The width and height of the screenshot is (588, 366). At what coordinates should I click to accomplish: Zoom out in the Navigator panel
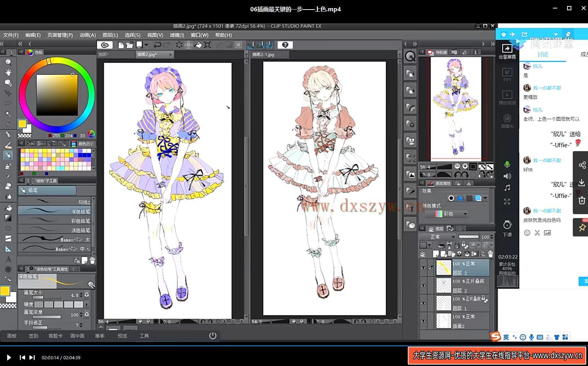[457, 166]
